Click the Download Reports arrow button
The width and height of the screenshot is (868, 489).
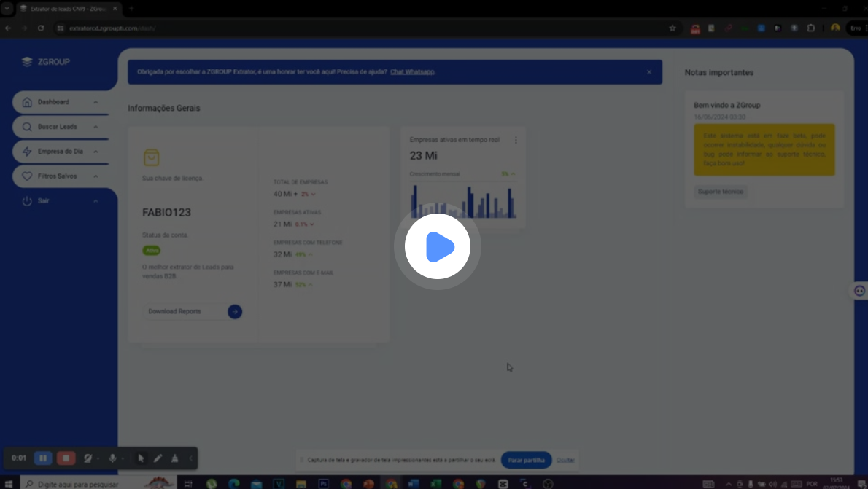(x=235, y=311)
